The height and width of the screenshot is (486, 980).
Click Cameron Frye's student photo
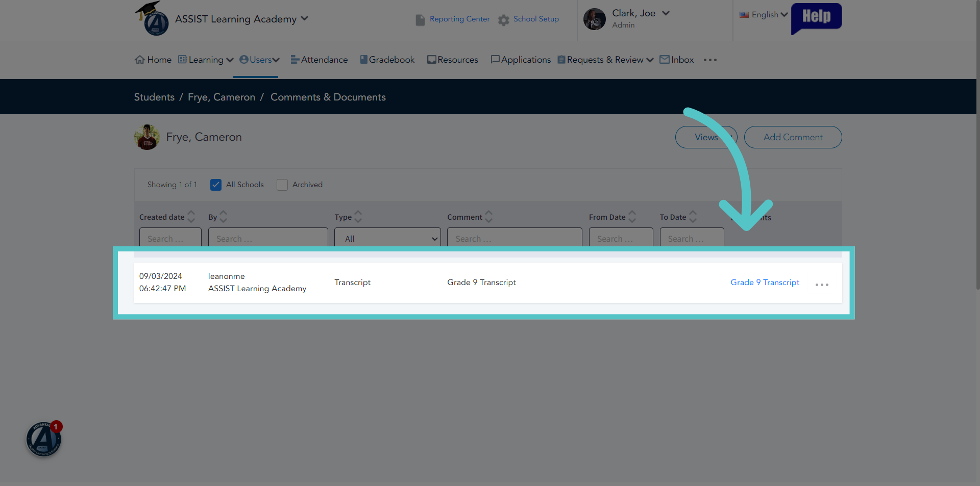click(147, 137)
